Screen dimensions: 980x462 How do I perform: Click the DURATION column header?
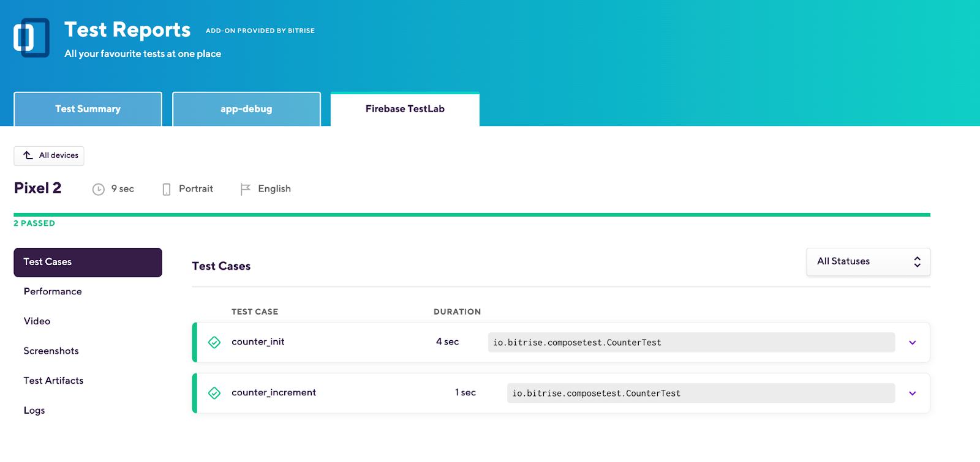point(458,312)
